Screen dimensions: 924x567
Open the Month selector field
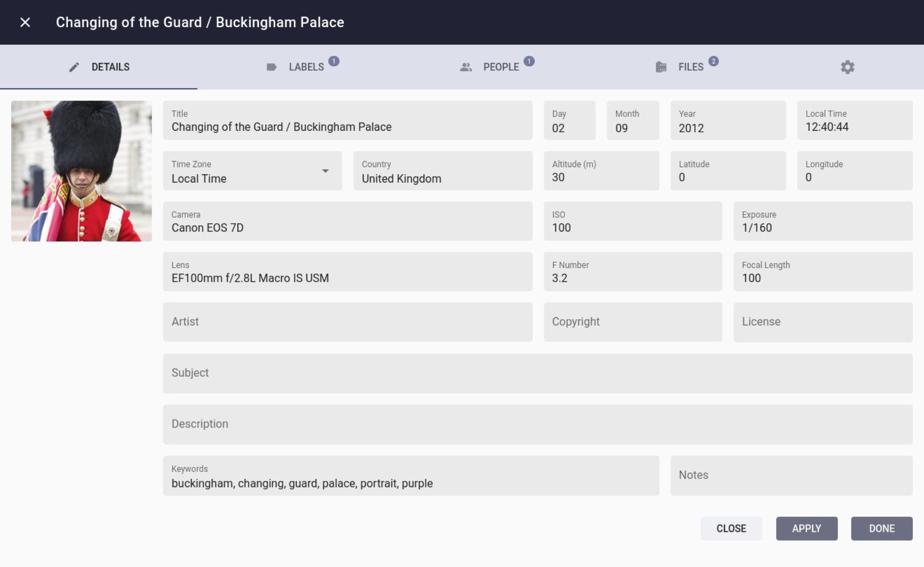(633, 121)
